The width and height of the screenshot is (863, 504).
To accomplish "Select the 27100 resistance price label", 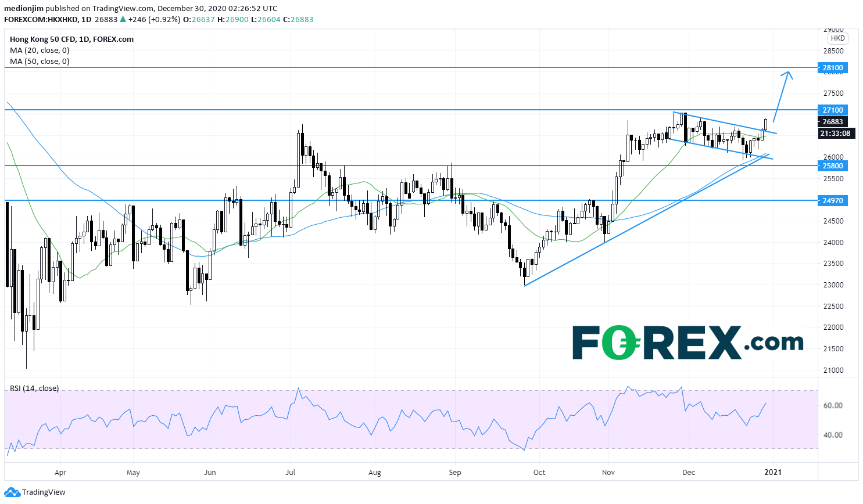I will tap(832, 110).
